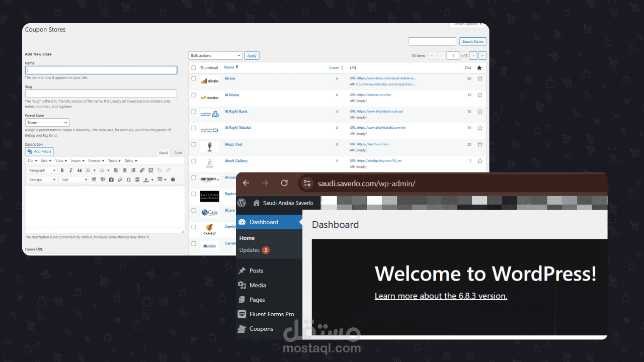Image resolution: width=644 pixels, height=362 pixels.
Task: Click the WordPress logo in admin bar
Action: pyautogui.click(x=242, y=203)
